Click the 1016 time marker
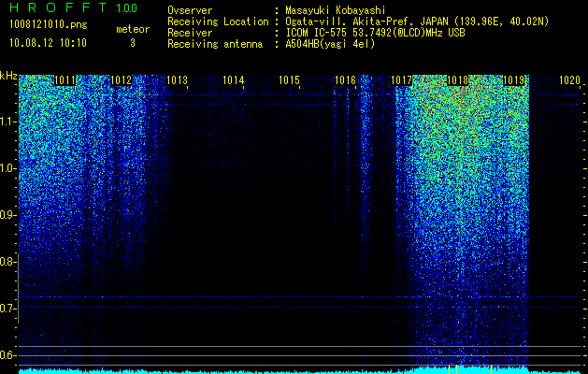The height and width of the screenshot is (374, 588). click(345, 80)
